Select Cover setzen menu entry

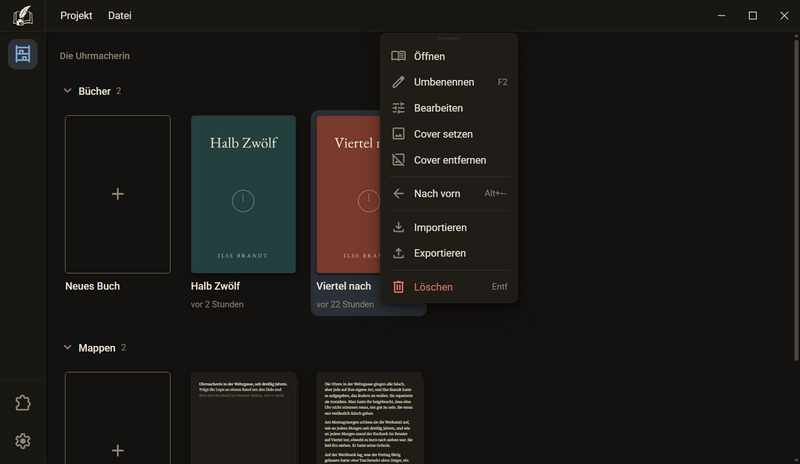tap(449, 134)
